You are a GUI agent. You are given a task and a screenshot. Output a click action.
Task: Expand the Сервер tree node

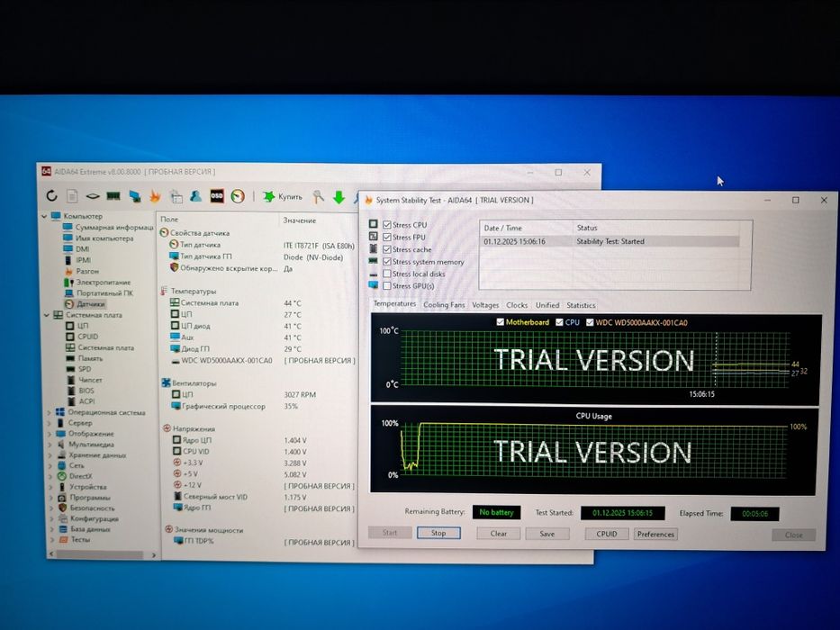[50, 423]
